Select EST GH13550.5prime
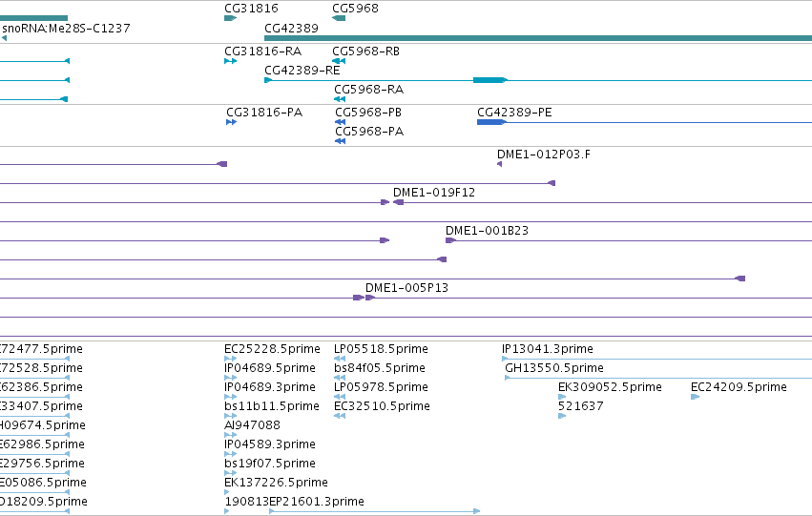The image size is (812, 516). [554, 368]
